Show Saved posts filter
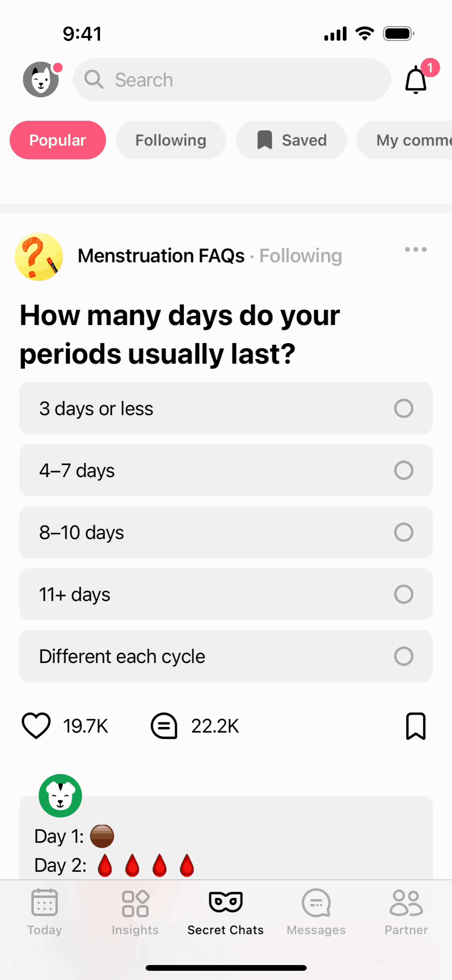This screenshot has width=452, height=980. (x=292, y=140)
